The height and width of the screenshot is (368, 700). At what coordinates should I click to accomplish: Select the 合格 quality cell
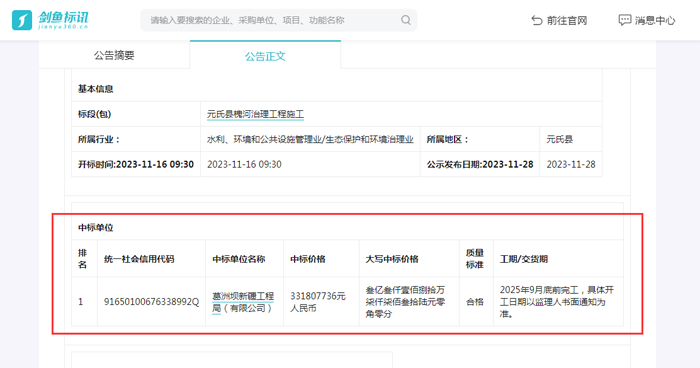[476, 302]
